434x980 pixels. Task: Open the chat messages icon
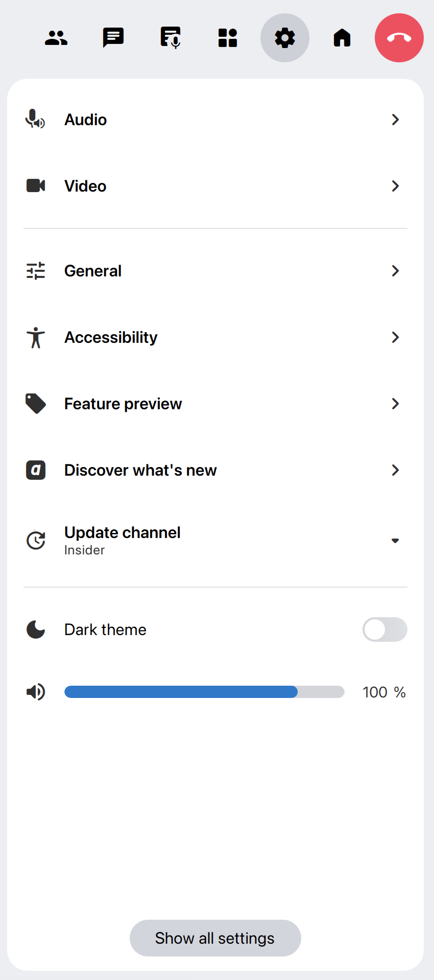coord(113,38)
